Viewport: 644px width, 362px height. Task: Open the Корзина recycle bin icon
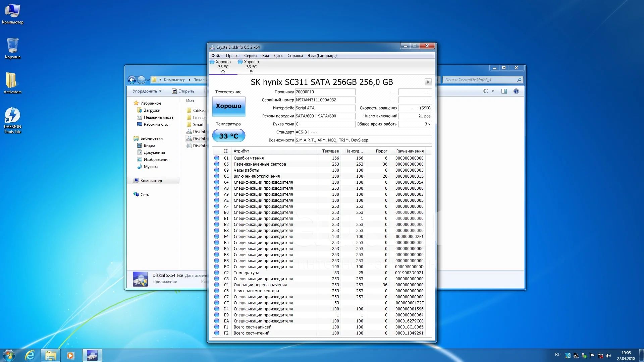pos(12,48)
